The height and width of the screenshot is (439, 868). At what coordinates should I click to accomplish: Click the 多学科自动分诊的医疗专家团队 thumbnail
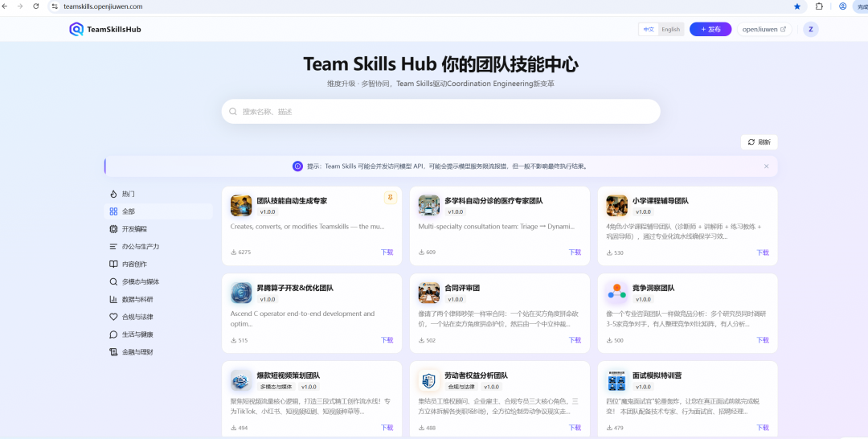429,205
